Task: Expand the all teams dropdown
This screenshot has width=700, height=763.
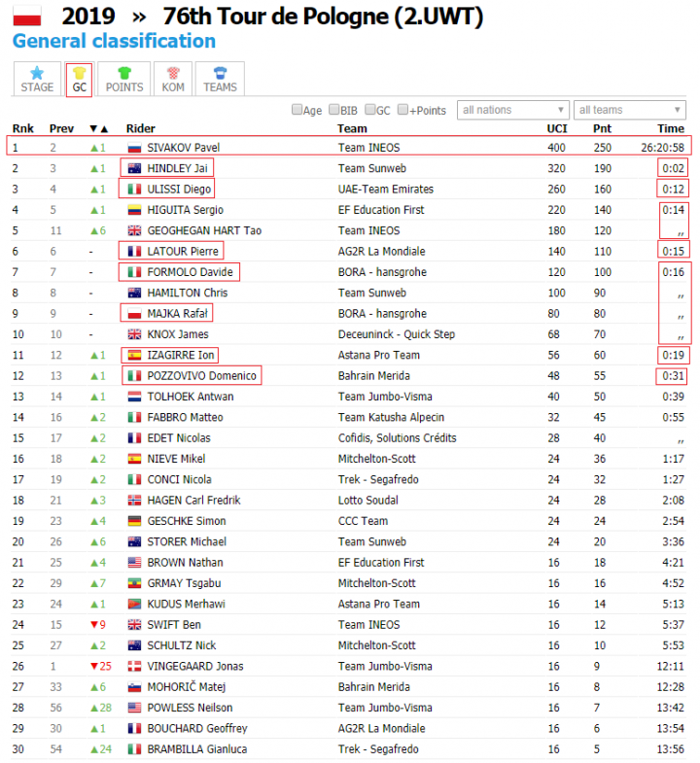Action: [629, 110]
